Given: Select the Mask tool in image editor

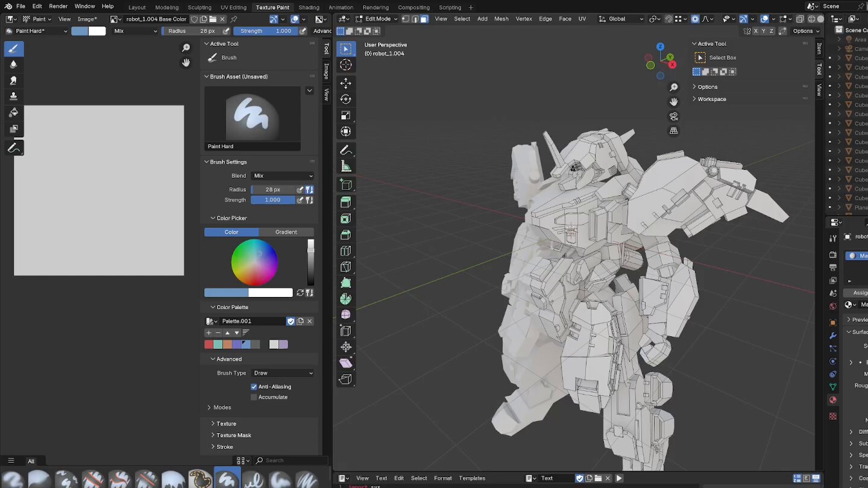Looking at the screenshot, I should (13, 129).
